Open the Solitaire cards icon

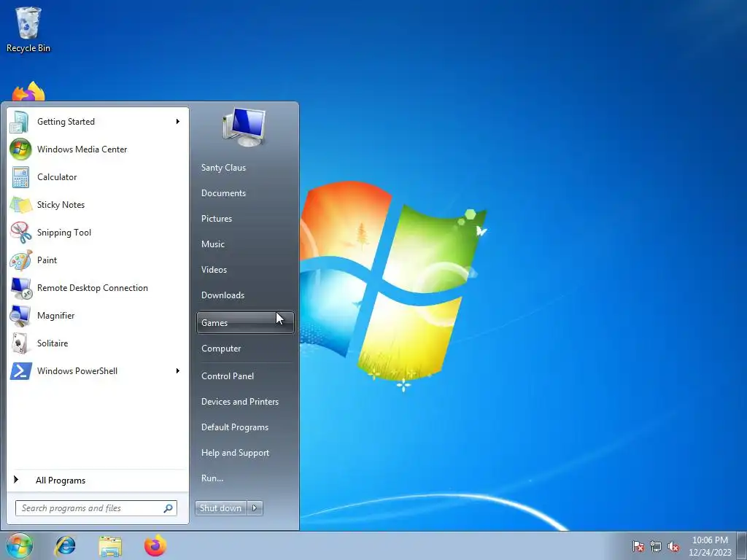point(20,343)
